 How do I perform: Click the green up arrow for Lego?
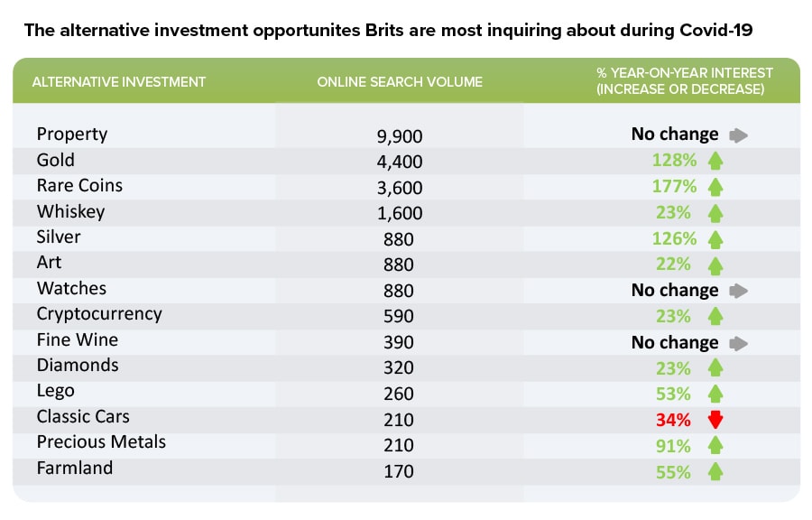pyautogui.click(x=715, y=394)
